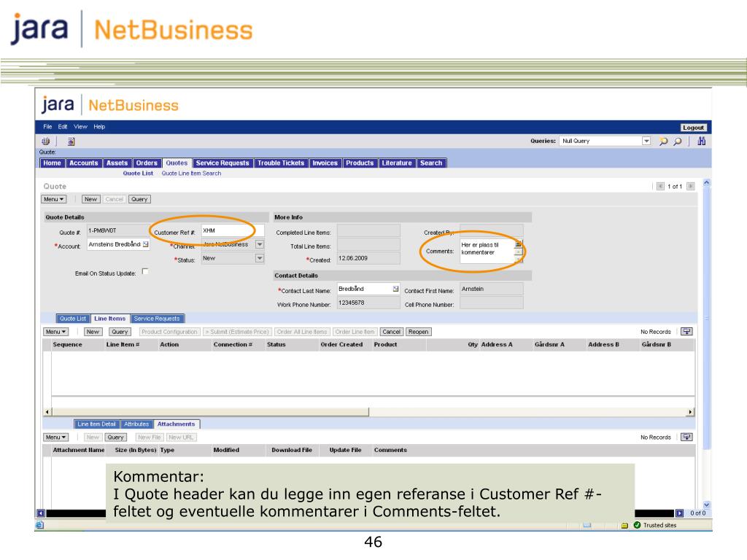Viewport: 747px width, 560px height.
Task: Open the Channel dropdown
Action: 260,244
